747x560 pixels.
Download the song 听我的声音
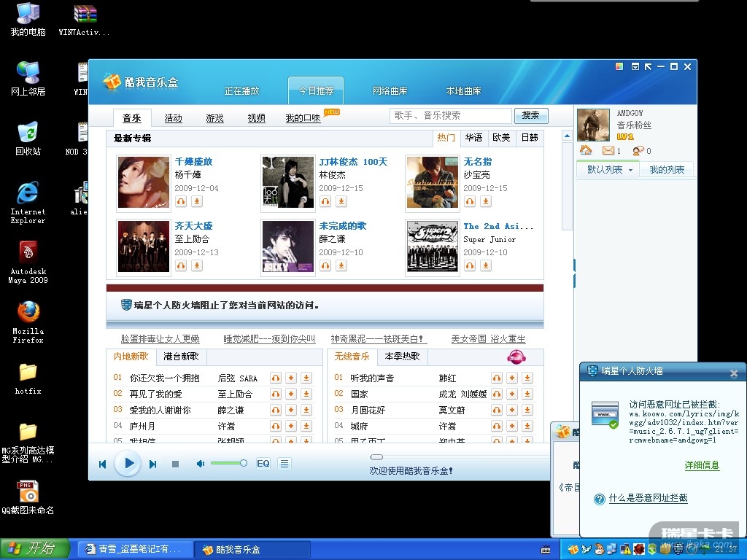tap(527, 378)
